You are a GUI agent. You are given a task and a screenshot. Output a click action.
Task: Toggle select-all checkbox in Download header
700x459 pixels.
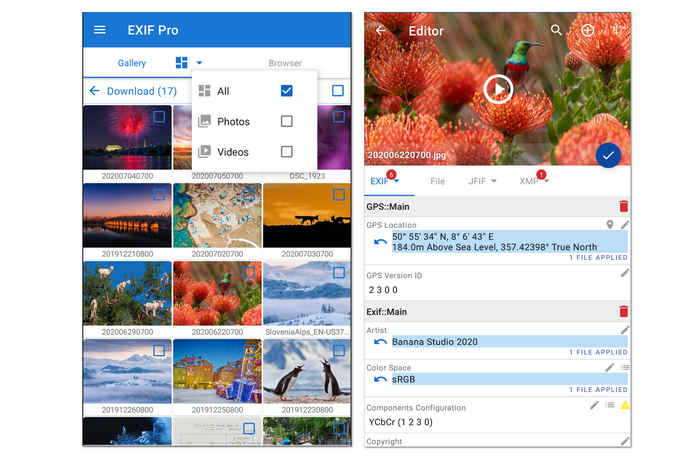[x=338, y=91]
